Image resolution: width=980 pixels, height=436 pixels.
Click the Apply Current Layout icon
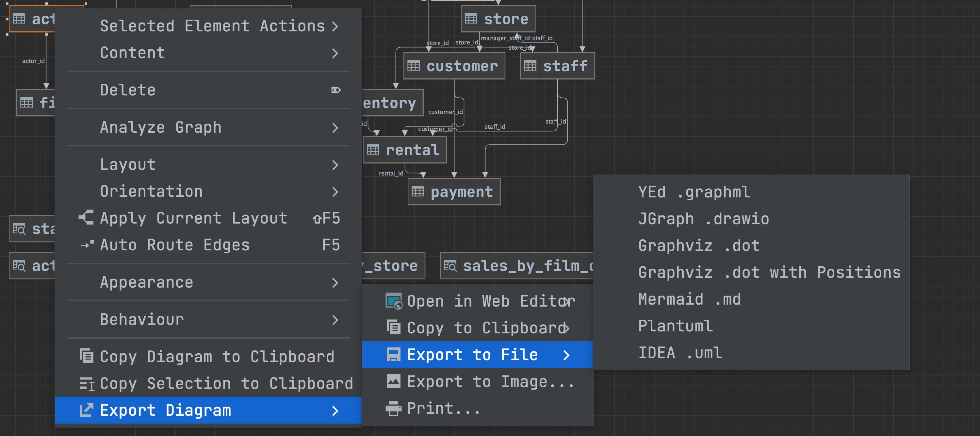tap(86, 218)
